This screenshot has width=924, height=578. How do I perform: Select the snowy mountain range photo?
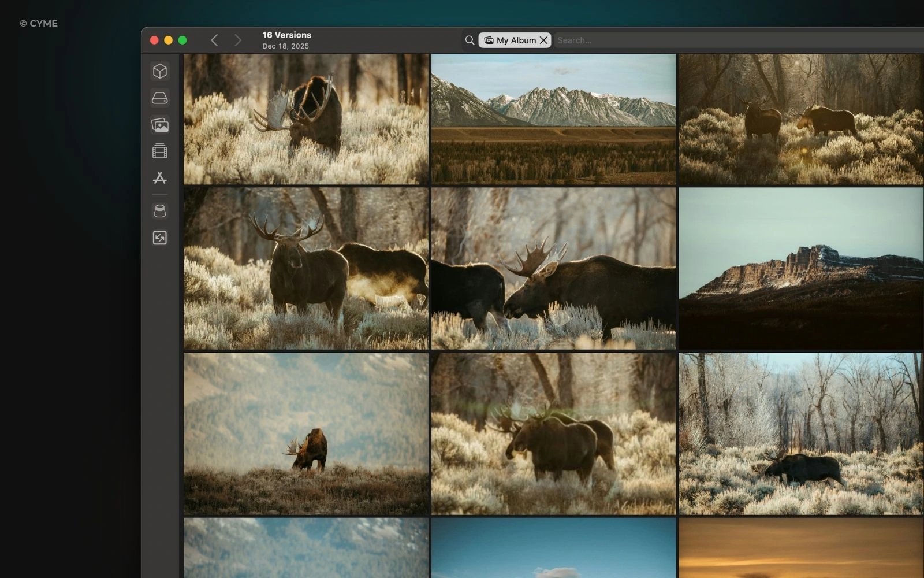(x=553, y=119)
